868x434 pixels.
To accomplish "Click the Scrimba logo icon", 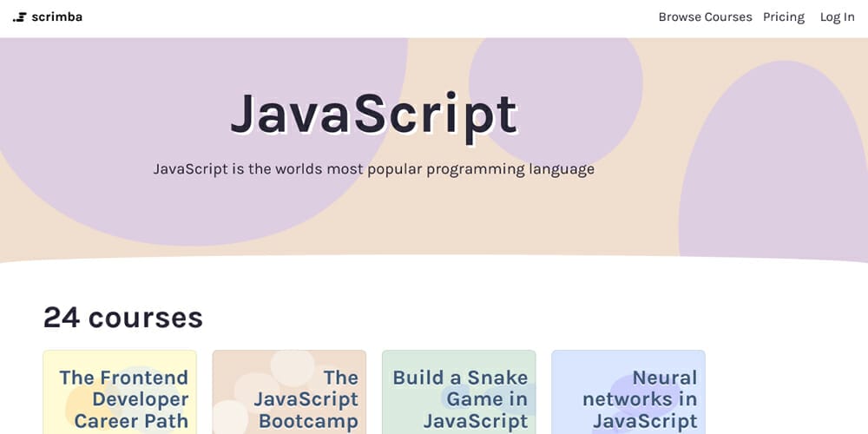I will click(x=19, y=17).
